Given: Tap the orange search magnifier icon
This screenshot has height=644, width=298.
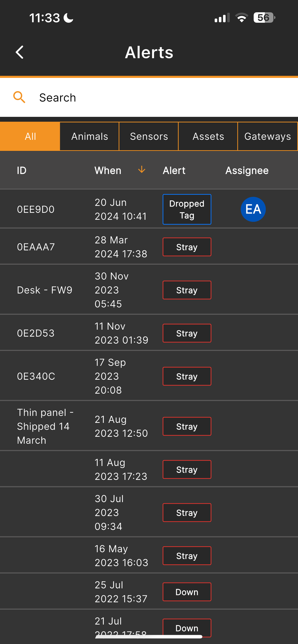Looking at the screenshot, I should [x=19, y=97].
